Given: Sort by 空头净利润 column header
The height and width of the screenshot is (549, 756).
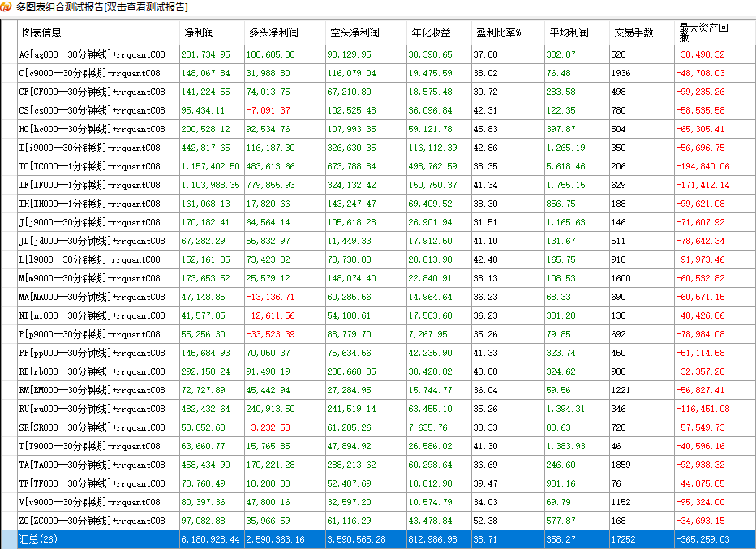Looking at the screenshot, I should pyautogui.click(x=366, y=32).
